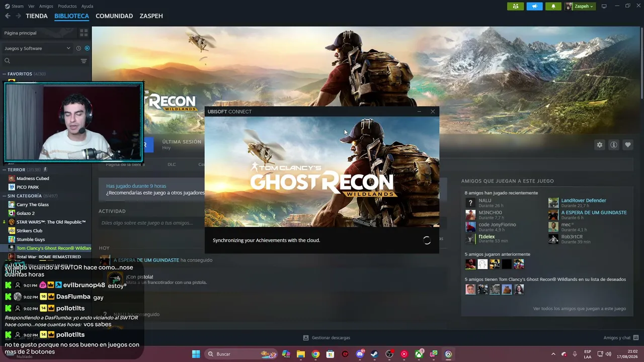Open friend code JonyFiorino's profile
Image resolution: width=644 pixels, height=362 pixels.
coord(497,225)
